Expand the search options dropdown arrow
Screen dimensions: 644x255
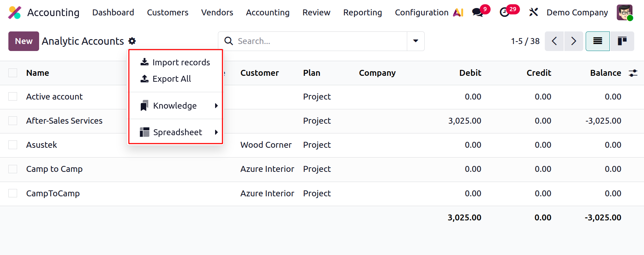point(416,41)
